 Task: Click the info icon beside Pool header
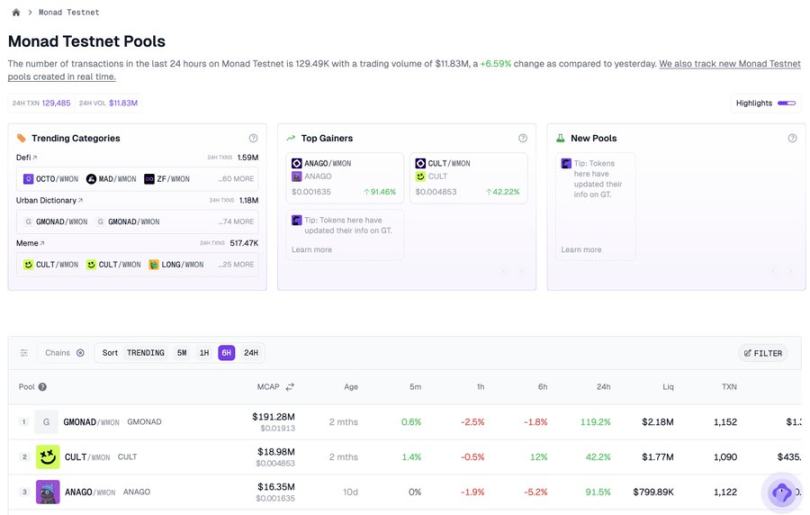[43, 386]
